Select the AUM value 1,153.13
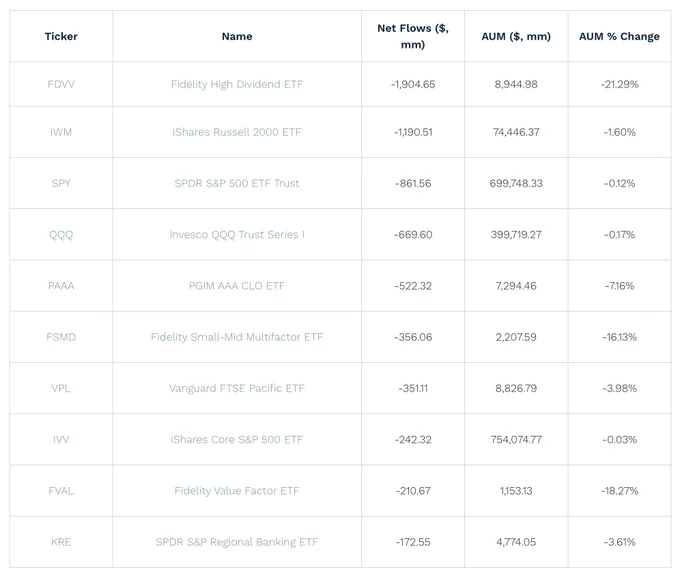Image resolution: width=680 pixels, height=578 pixels. tap(516, 490)
